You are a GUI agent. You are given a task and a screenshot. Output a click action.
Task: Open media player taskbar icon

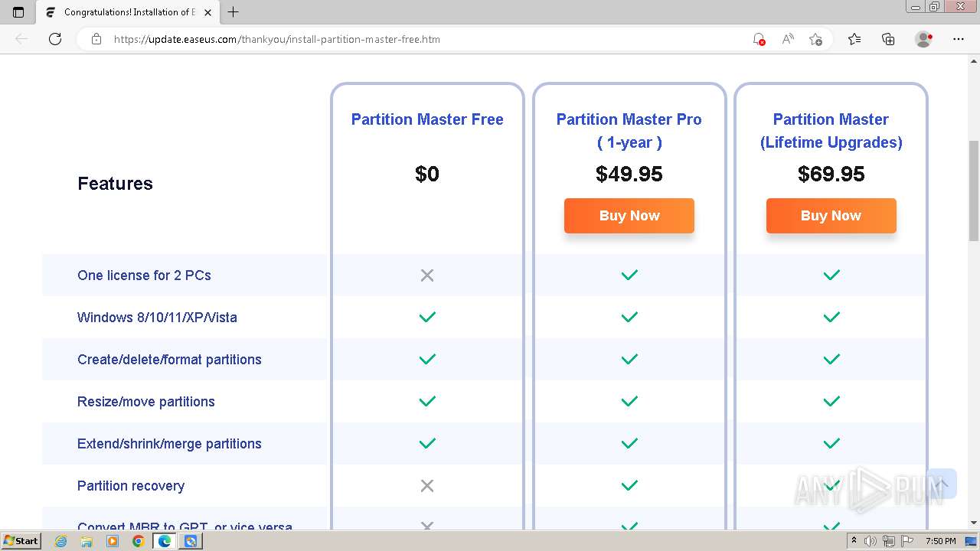click(113, 541)
